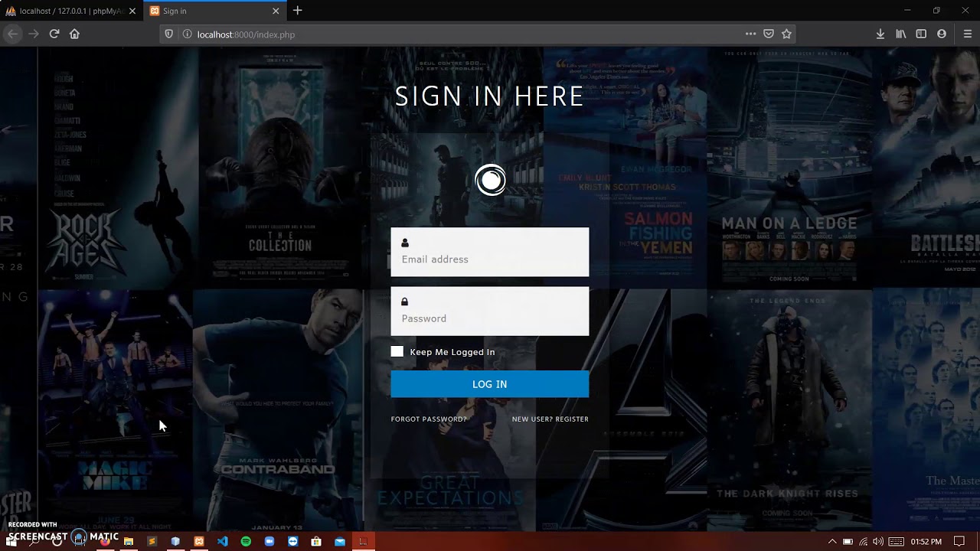980x551 pixels.
Task: Open tracking protection shield info
Action: pos(169,34)
